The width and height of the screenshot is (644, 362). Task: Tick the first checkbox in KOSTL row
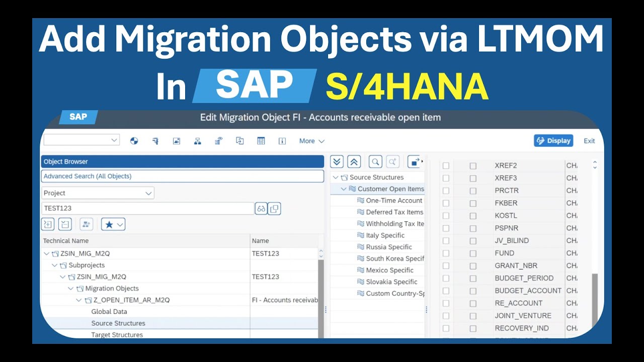pos(446,216)
